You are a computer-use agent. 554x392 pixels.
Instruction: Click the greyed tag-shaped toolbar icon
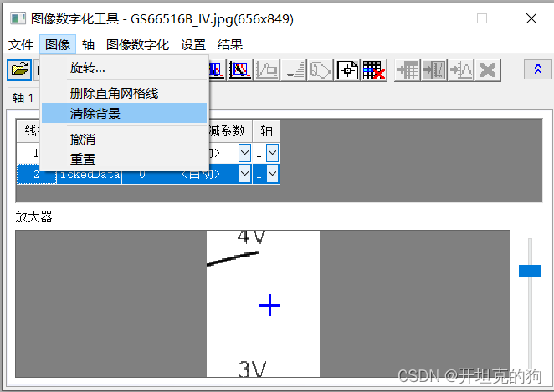coord(321,70)
